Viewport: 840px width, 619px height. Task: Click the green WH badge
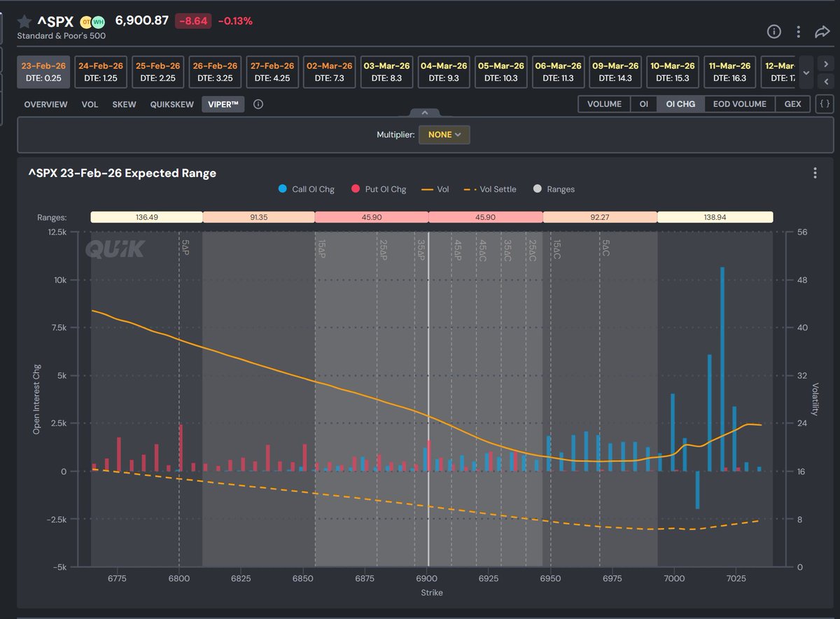[x=98, y=22]
